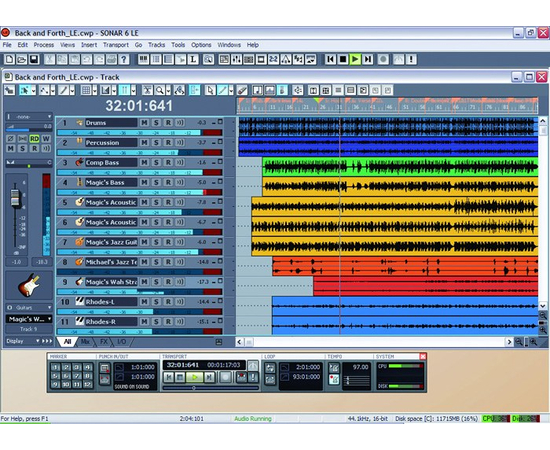The width and height of the screenshot is (550, 450).
Task: Click Play in the Transport panel
Action: tap(194, 377)
